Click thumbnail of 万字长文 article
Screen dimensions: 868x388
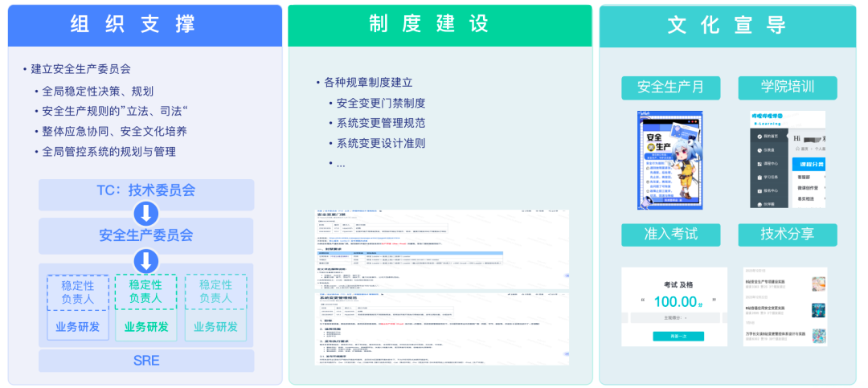pos(819,336)
